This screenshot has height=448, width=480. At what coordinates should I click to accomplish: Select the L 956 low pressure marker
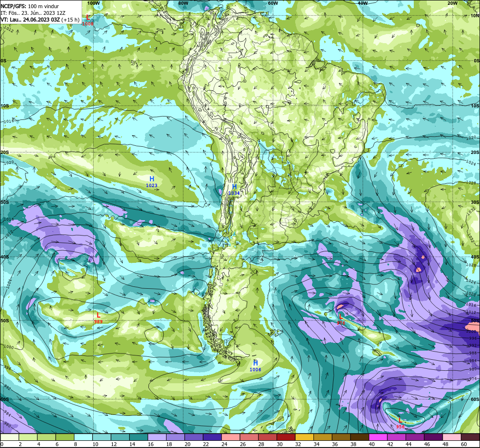click(400, 423)
